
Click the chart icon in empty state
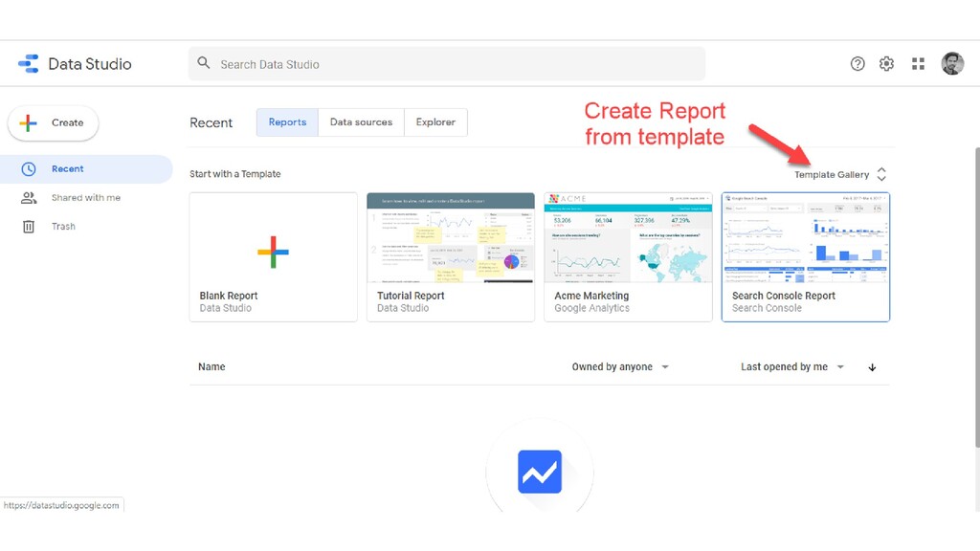[540, 473]
